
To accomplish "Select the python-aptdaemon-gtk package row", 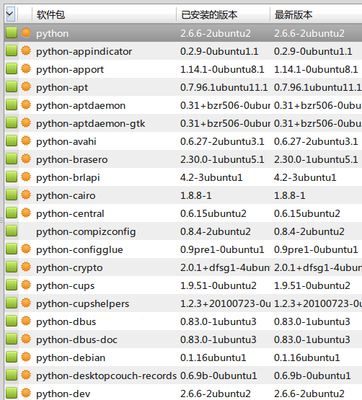I will click(x=183, y=123).
